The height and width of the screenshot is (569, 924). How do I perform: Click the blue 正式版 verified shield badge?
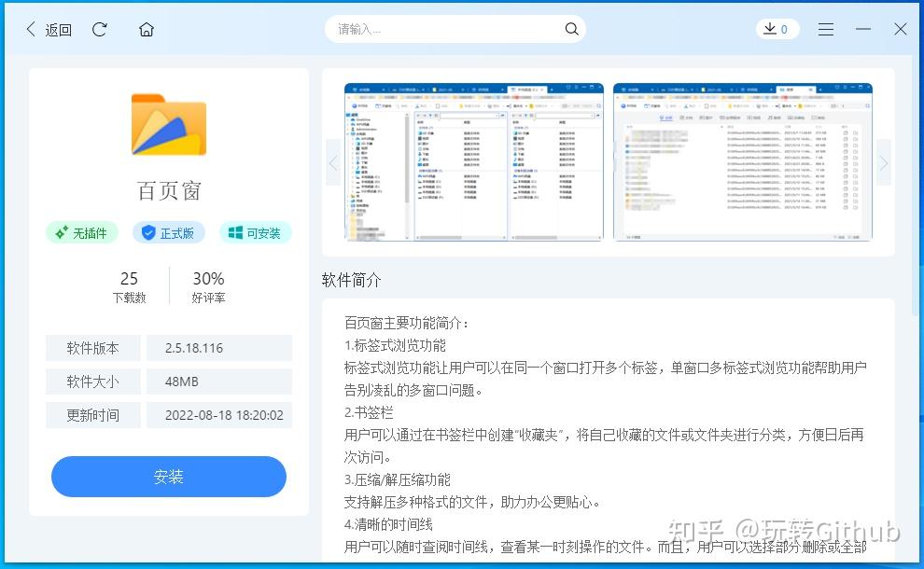[168, 232]
